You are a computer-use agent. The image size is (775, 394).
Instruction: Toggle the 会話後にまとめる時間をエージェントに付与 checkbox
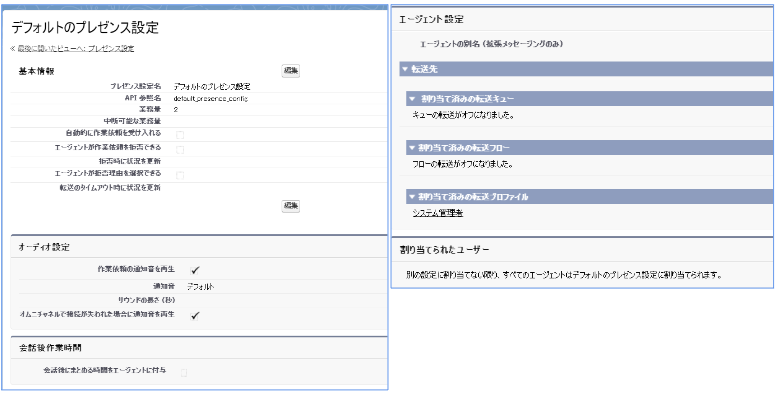(184, 372)
